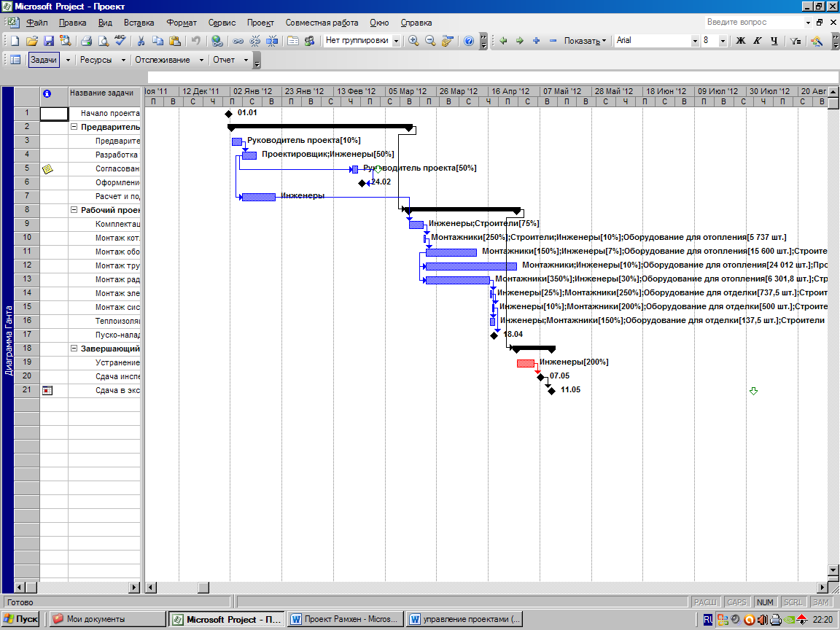Open the Формат menu
Image resolution: width=840 pixels, height=630 pixels.
pos(182,23)
